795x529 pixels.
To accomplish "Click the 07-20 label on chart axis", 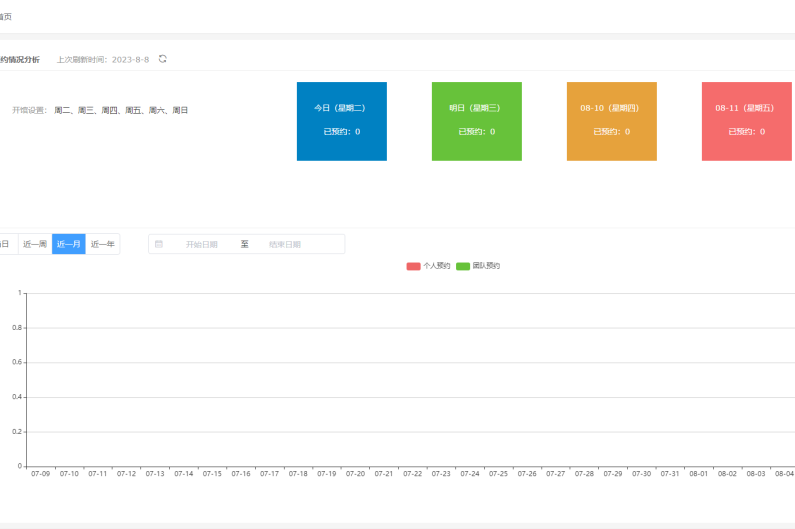I will [355, 474].
